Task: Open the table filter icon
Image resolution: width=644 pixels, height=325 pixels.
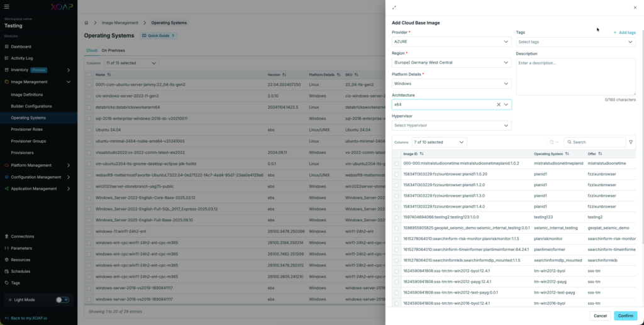Action: (x=631, y=142)
